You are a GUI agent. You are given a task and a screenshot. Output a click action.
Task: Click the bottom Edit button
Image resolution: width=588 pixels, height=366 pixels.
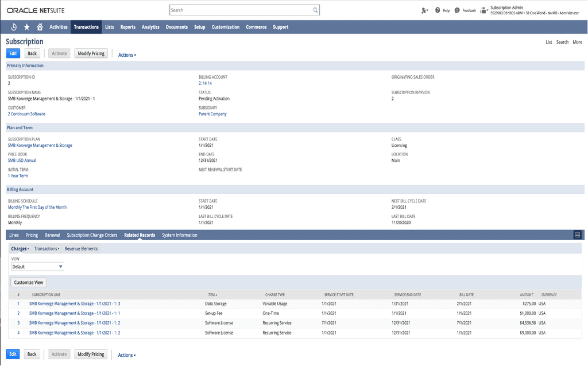tap(13, 354)
